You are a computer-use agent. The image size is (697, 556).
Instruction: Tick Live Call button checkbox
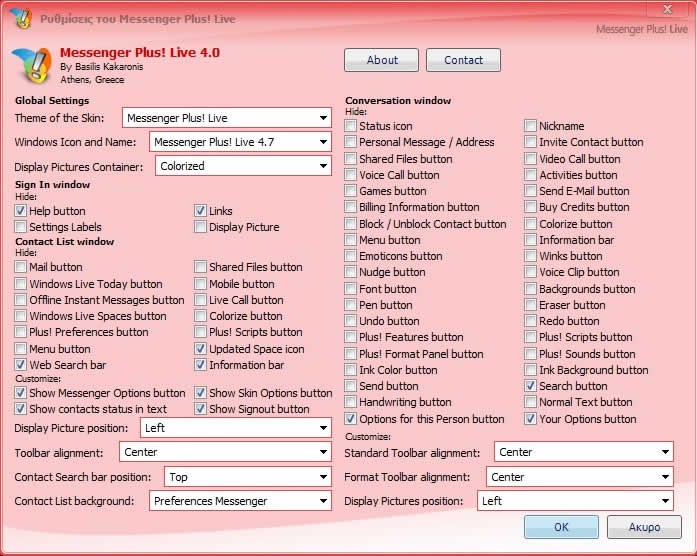200,300
